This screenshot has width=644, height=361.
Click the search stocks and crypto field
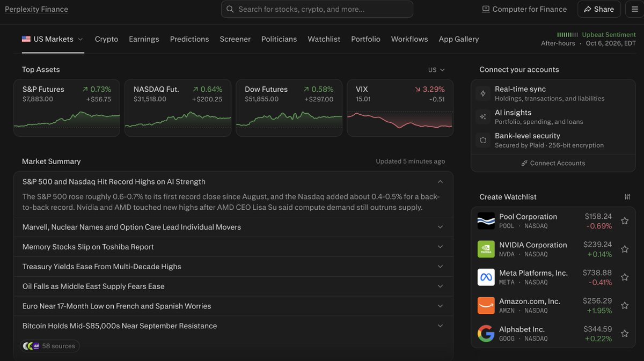click(317, 9)
